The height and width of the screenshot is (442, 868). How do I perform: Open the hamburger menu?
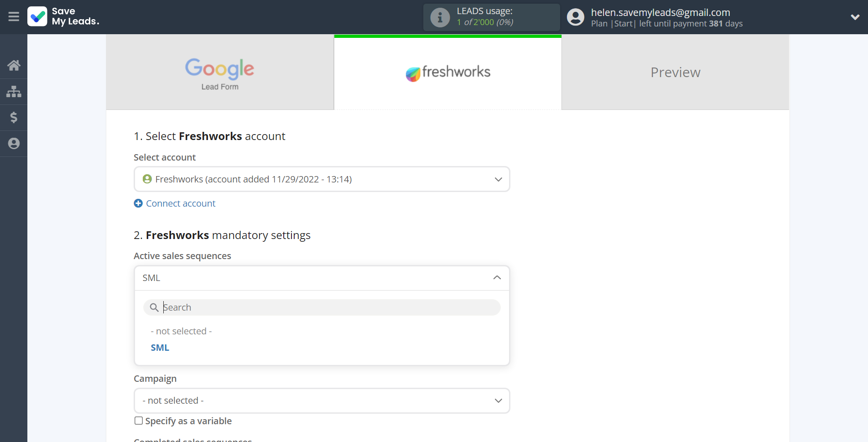(x=14, y=17)
